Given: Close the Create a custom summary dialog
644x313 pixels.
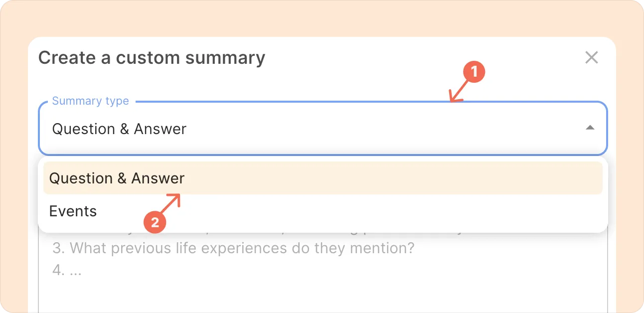Looking at the screenshot, I should [x=591, y=57].
